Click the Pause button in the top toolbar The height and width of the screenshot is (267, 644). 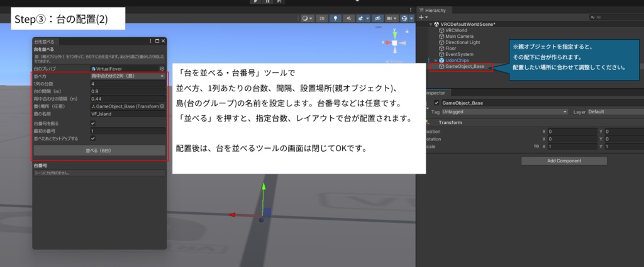267,2
